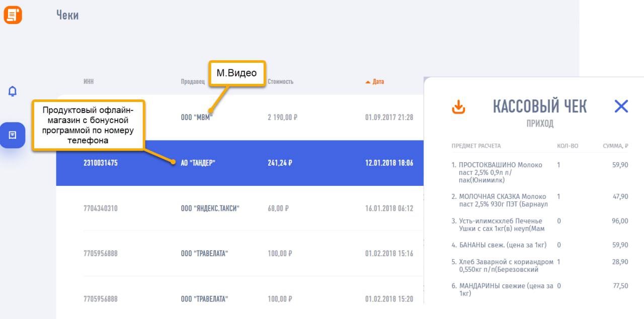
Task: Sort receipts by Стоимость column
Action: click(x=280, y=81)
